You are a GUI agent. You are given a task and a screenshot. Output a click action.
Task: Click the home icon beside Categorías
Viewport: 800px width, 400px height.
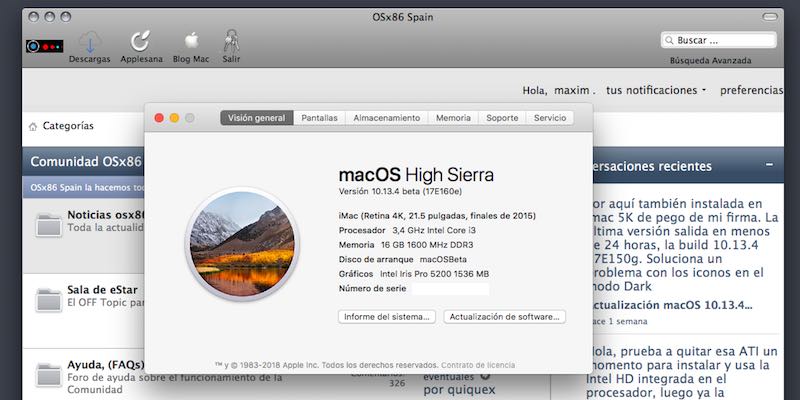[33, 127]
